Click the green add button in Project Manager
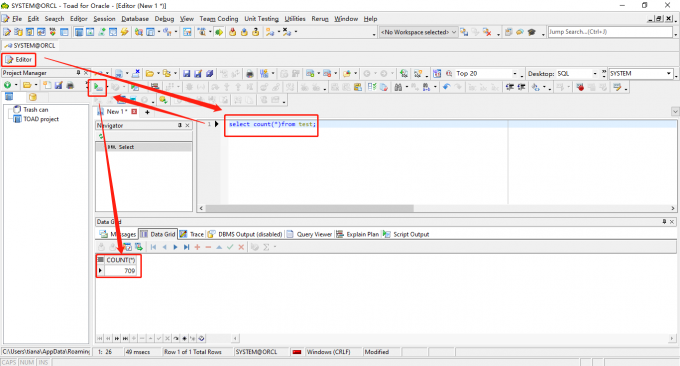 (7, 85)
